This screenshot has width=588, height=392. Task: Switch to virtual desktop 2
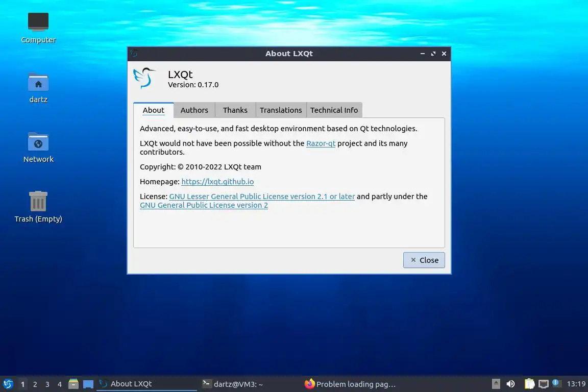35,384
